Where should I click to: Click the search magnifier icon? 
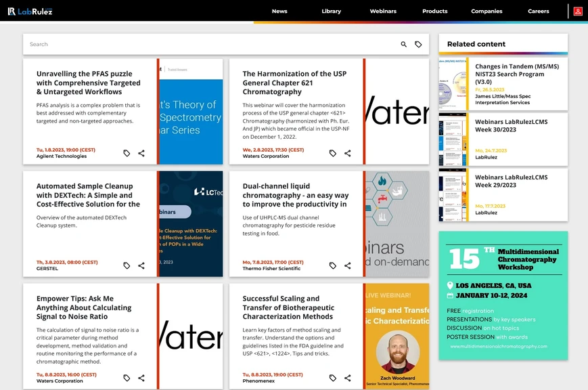(404, 45)
